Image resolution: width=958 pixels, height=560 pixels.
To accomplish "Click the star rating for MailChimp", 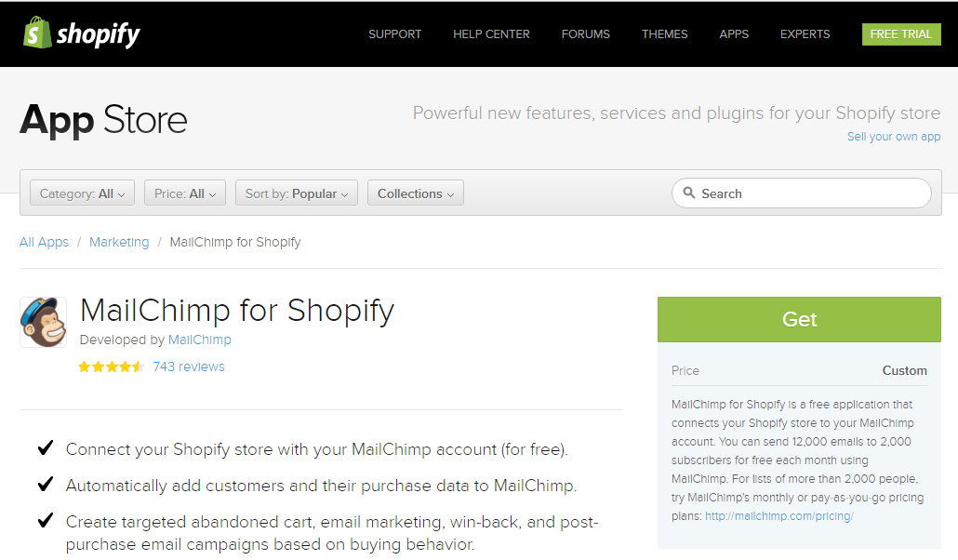I will click(x=112, y=367).
